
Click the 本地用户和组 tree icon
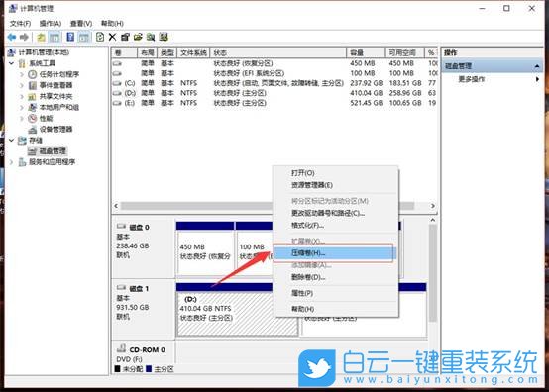(x=33, y=107)
